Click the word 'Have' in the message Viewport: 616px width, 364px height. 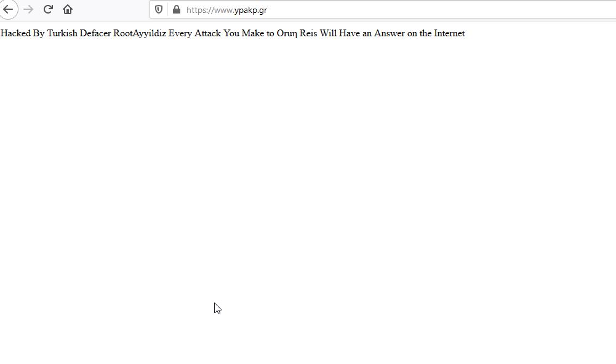click(350, 33)
